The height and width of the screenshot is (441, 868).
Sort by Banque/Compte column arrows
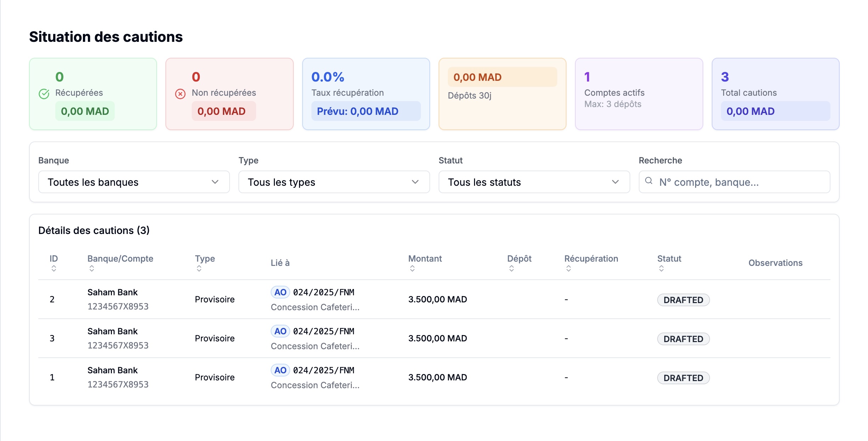click(92, 268)
